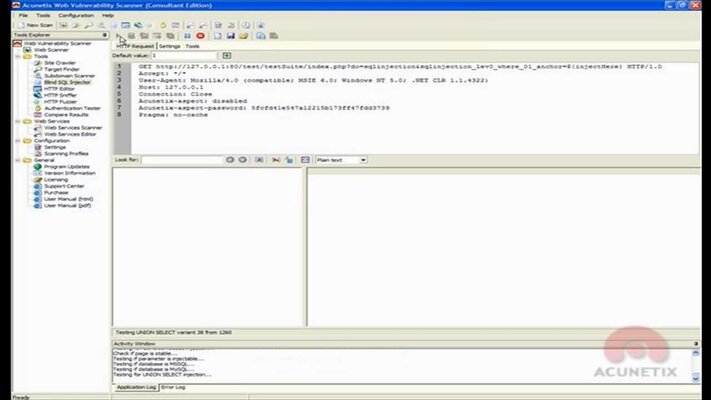The image size is (711, 400).
Task: Select Blind SQL Injector in the tree
Action: pos(67,82)
